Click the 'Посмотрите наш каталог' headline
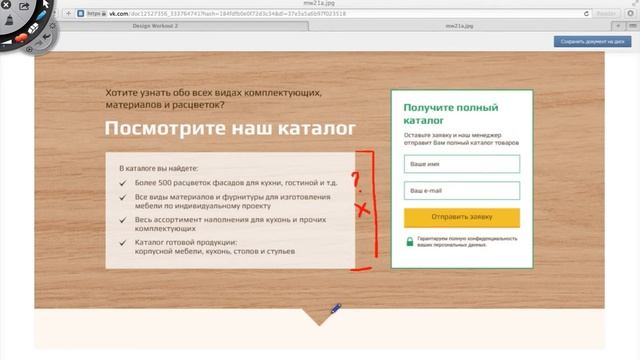640x360 pixels. click(230, 128)
